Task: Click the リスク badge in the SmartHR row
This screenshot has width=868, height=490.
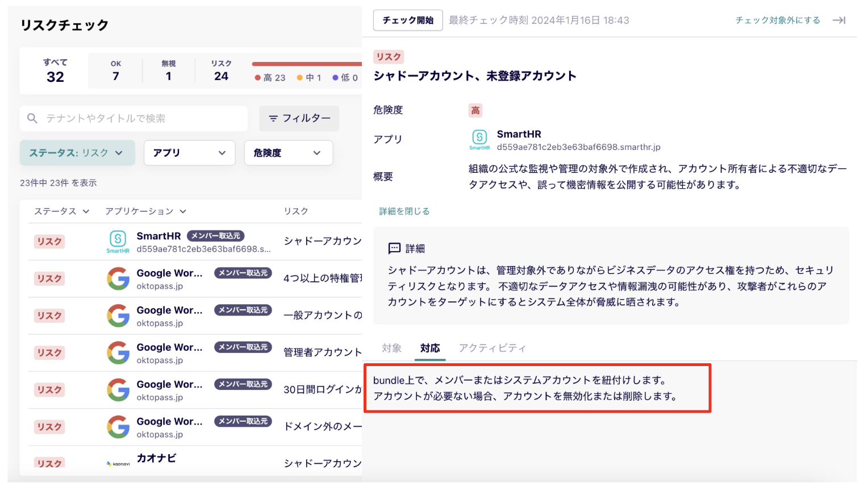Action: coord(49,242)
